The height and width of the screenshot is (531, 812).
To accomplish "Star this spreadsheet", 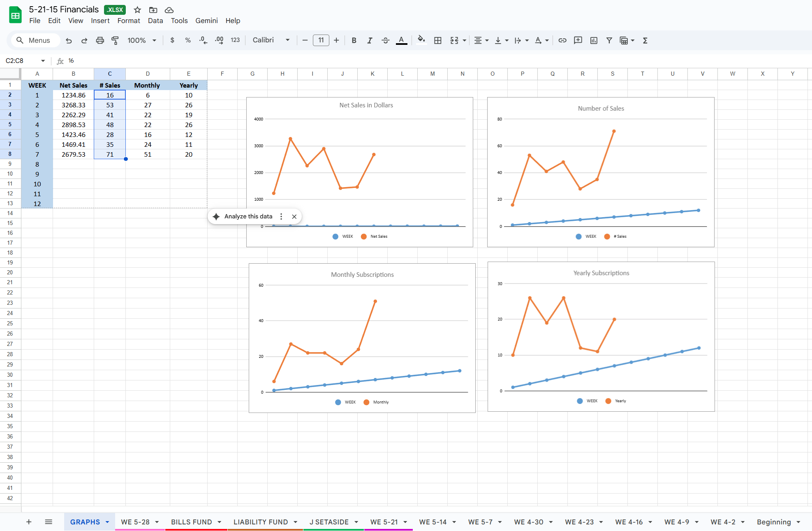I will point(137,10).
